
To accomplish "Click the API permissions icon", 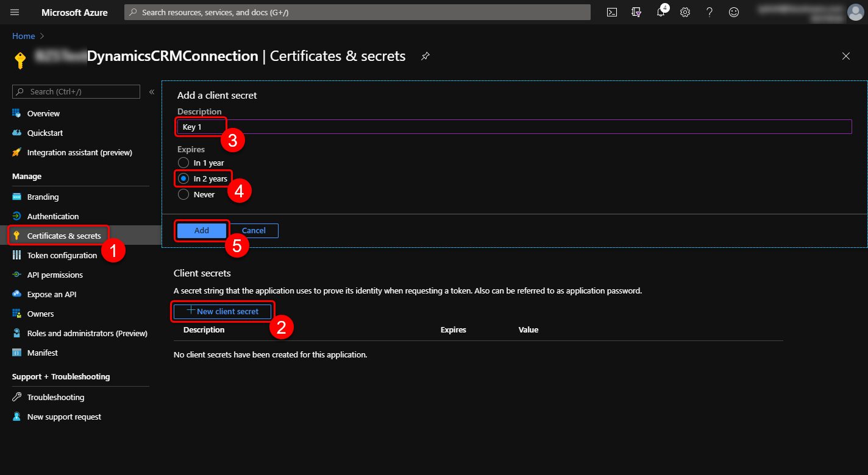I will [x=16, y=275].
